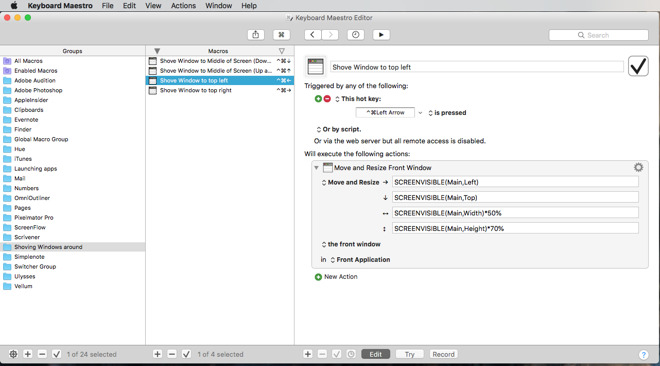Go back with the left chevron button
This screenshot has height=366, width=660.
[312, 35]
